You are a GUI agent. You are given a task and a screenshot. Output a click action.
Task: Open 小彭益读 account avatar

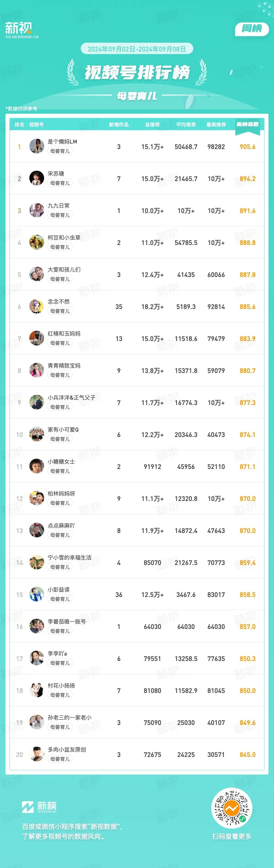36,595
